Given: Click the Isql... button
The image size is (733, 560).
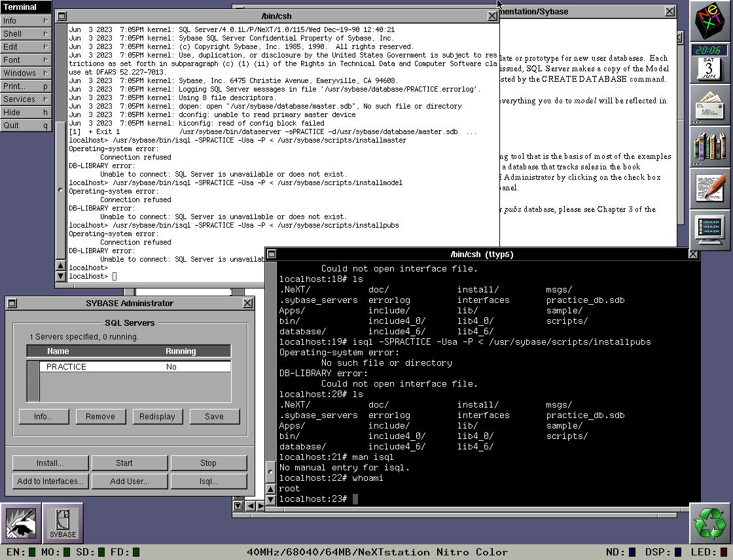Looking at the screenshot, I should (208, 481).
